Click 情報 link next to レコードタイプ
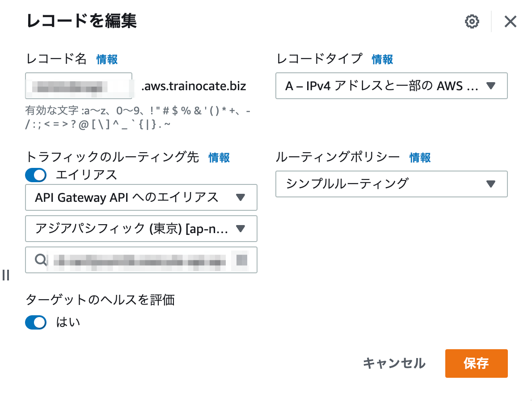This screenshot has width=532, height=401. click(382, 59)
